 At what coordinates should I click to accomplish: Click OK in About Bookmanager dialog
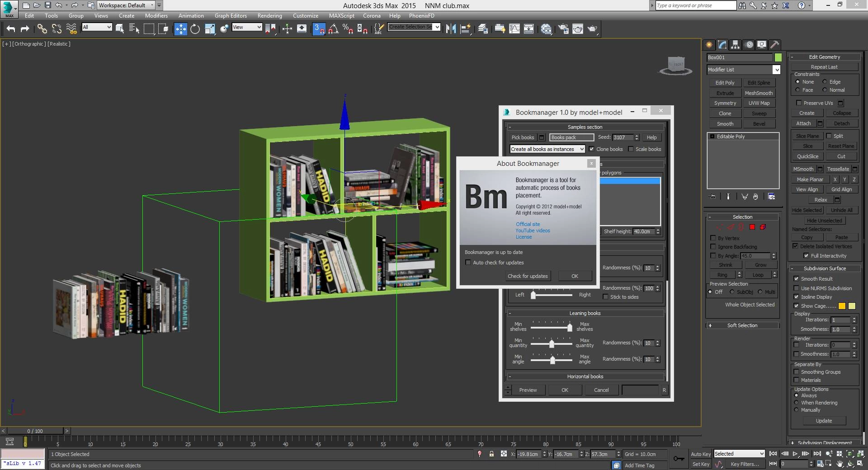click(x=575, y=276)
